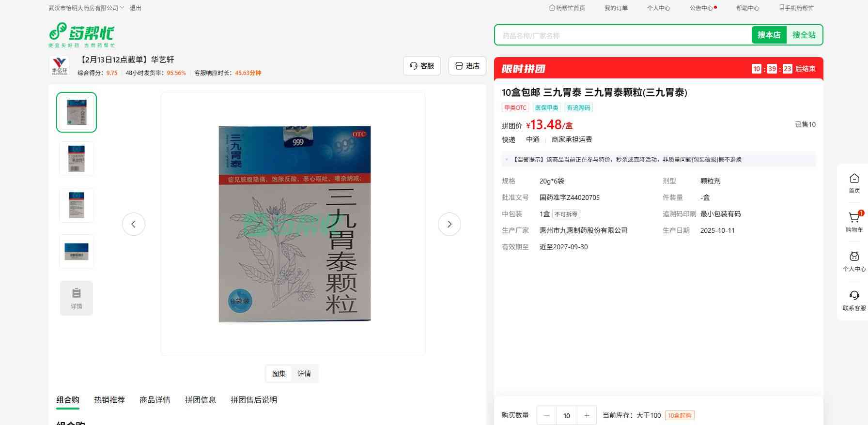Open the 详情 icon below the thumbnails
The width and height of the screenshot is (868, 425).
point(77,298)
